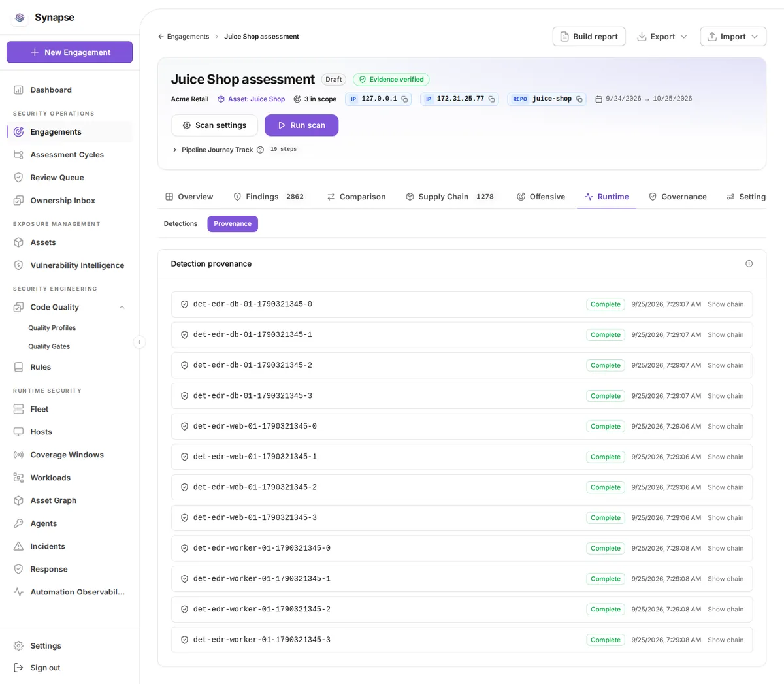Switch to the Detections sub-tab
Image resolution: width=784 pixels, height=684 pixels.
(x=180, y=224)
